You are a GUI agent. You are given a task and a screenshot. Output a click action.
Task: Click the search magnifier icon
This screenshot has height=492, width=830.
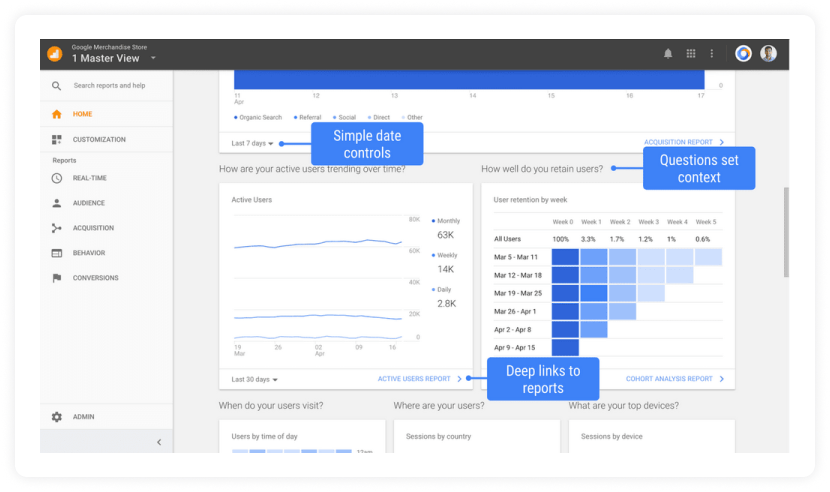[x=57, y=86]
